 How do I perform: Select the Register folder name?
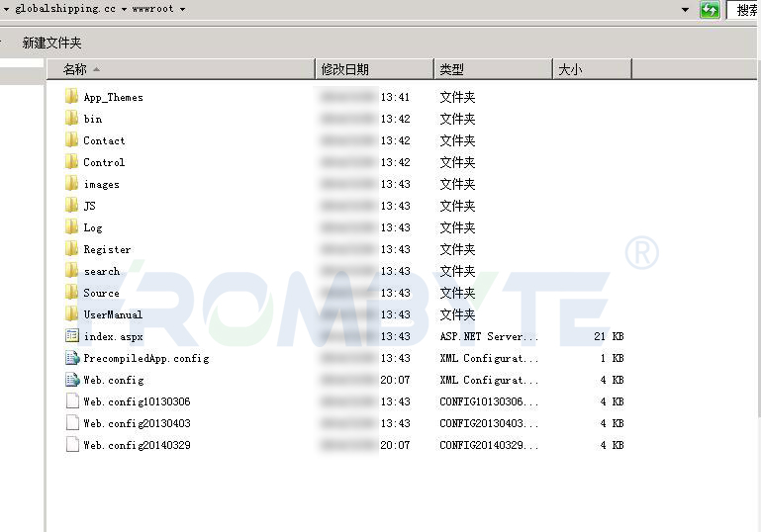point(107,249)
